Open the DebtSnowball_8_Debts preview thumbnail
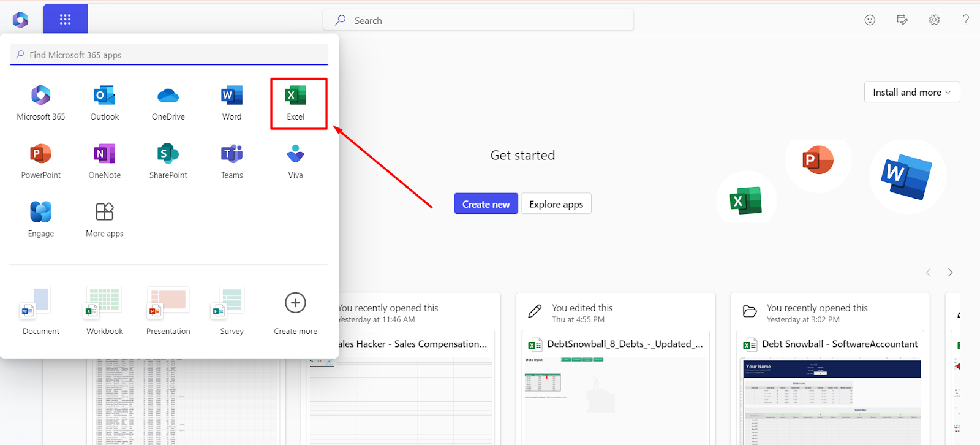Viewport: 980px width, 445px height. 616,400
